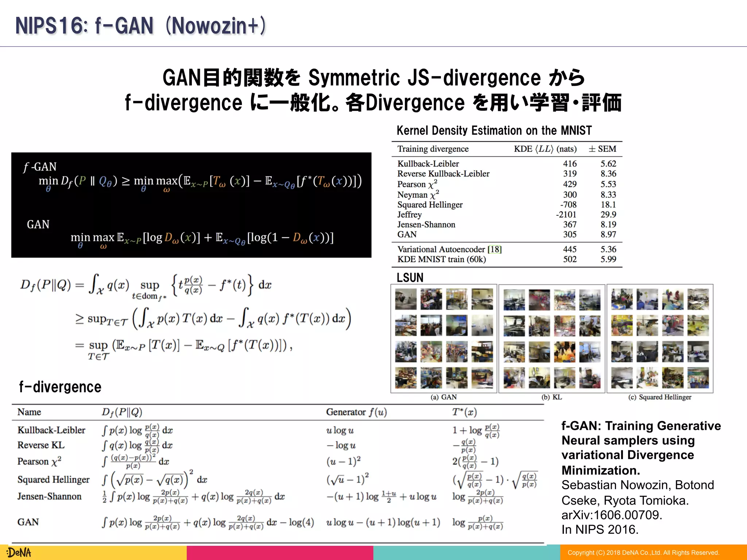This screenshot has width=747, height=560.
Task: Click the 'Jensen-Shannon' row in KDE table
Action: tap(507, 225)
